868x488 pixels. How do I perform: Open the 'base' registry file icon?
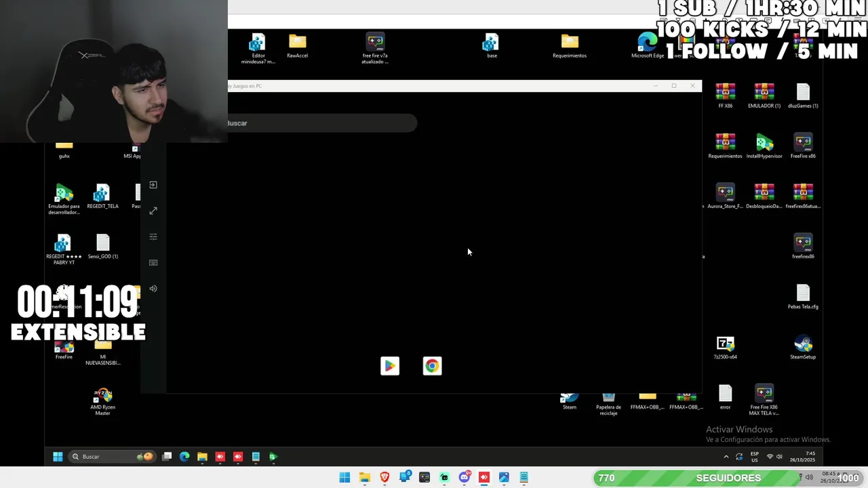[x=491, y=45]
